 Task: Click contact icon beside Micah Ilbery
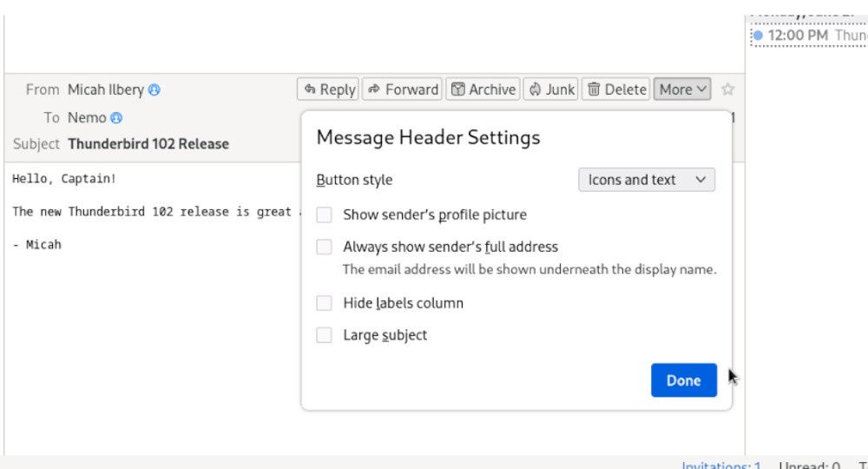(155, 89)
